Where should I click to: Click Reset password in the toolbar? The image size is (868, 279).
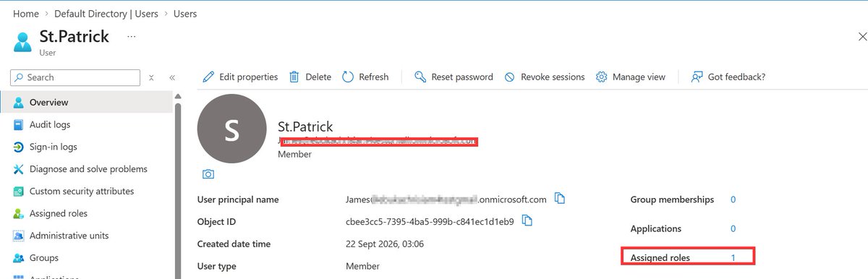[454, 77]
